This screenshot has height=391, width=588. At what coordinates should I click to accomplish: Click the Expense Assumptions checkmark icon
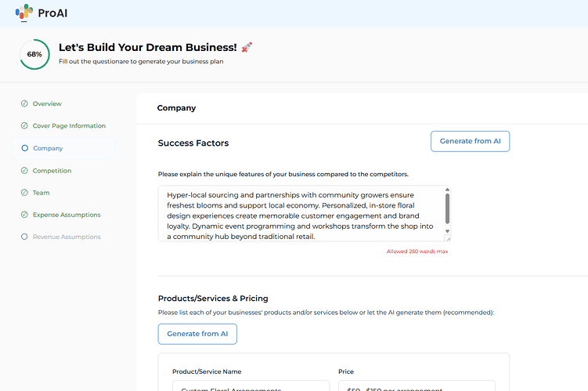coord(24,215)
